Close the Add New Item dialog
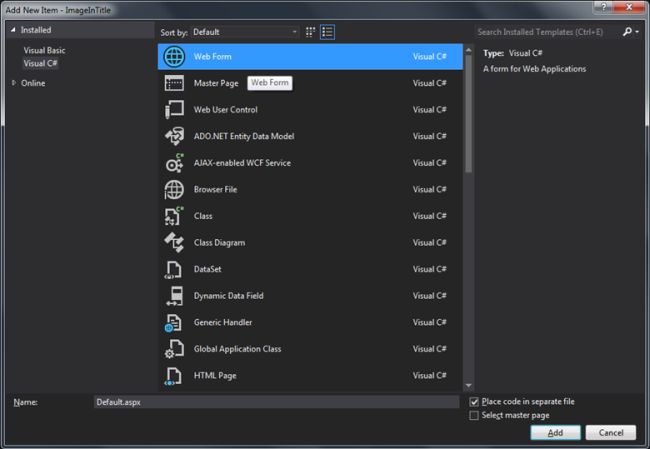 click(628, 7)
